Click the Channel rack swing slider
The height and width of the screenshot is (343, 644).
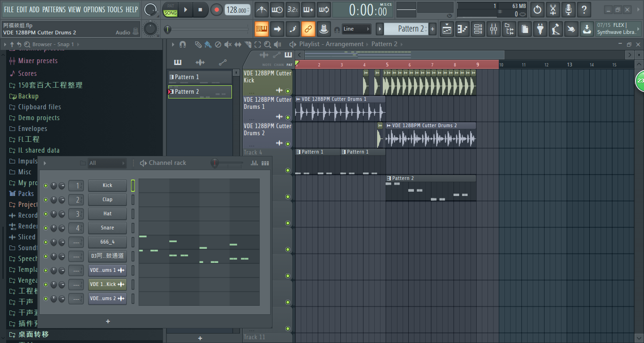pos(215,163)
